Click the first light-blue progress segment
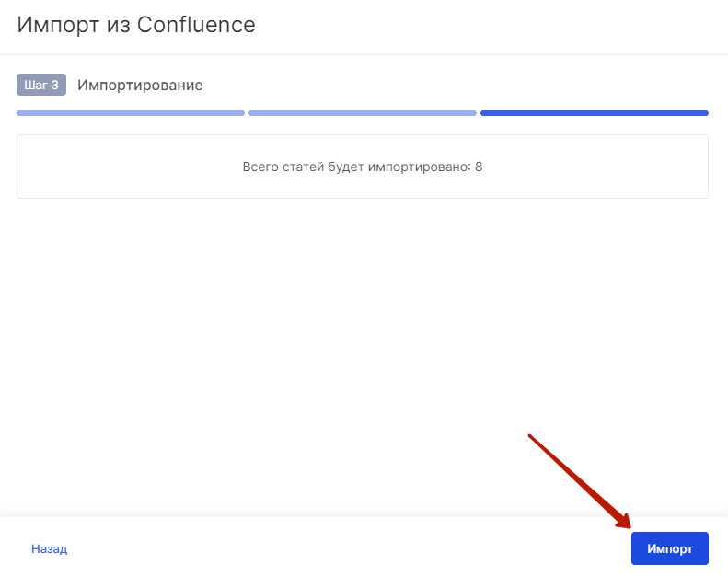 [130, 113]
